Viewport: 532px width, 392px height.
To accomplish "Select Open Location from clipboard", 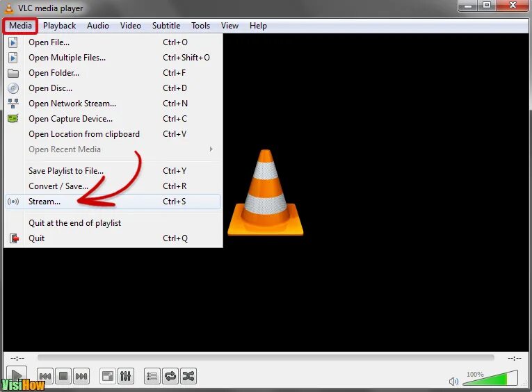I will point(113,134).
